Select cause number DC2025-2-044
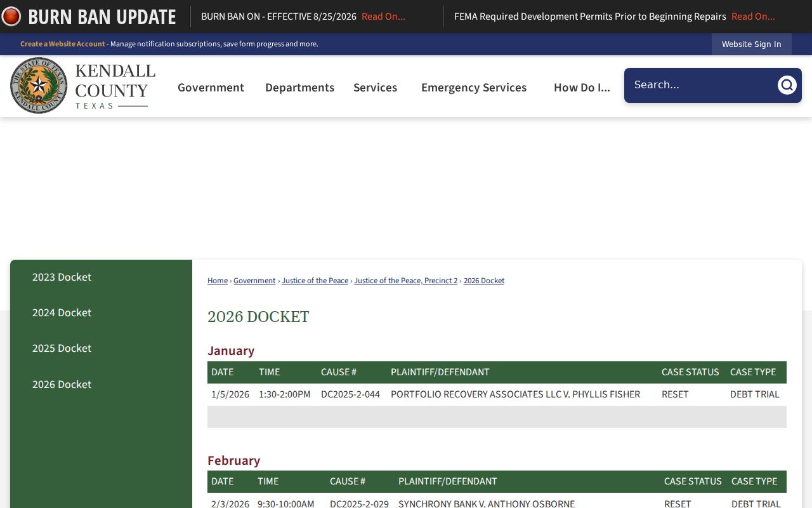Image resolution: width=812 pixels, height=508 pixels. pos(350,394)
